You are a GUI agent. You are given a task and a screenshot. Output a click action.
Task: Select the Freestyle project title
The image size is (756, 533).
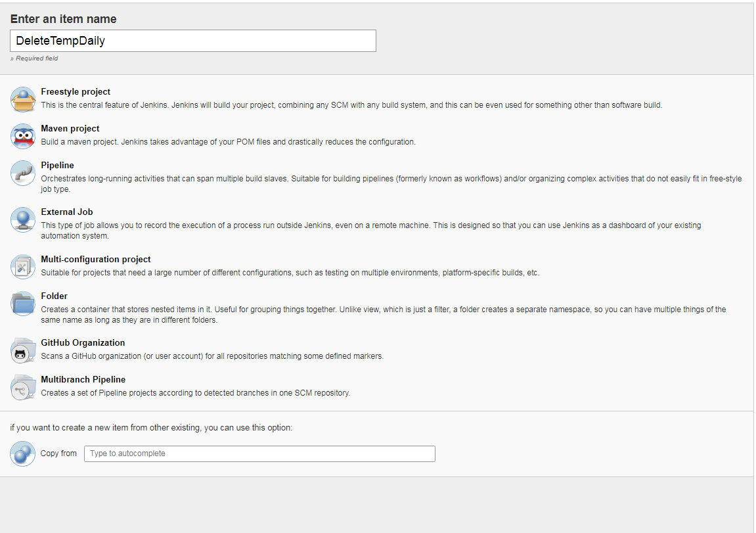pyautogui.click(x=76, y=91)
